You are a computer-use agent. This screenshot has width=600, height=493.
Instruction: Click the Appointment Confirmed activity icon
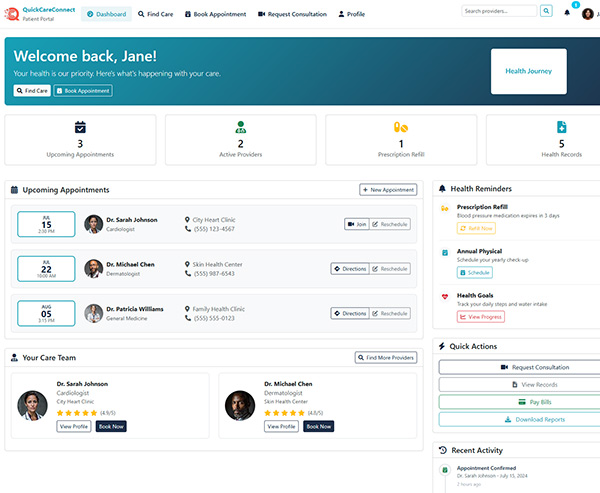pyautogui.click(x=445, y=470)
